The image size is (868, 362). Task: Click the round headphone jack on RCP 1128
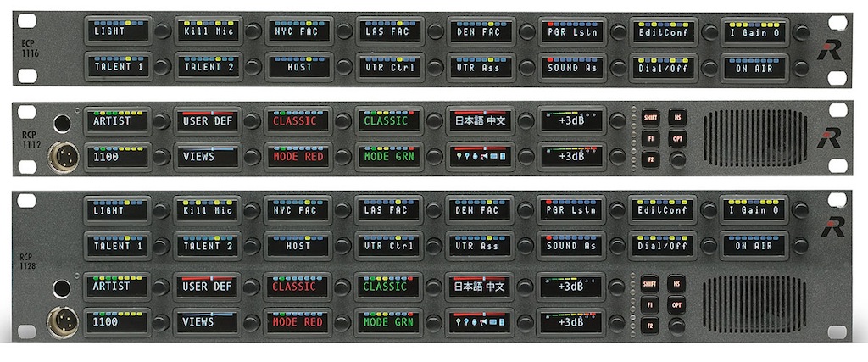[x=61, y=287]
